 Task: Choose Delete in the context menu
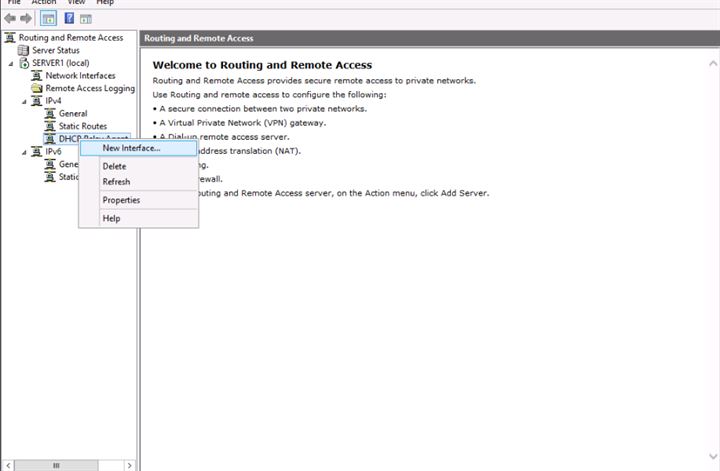[114, 166]
